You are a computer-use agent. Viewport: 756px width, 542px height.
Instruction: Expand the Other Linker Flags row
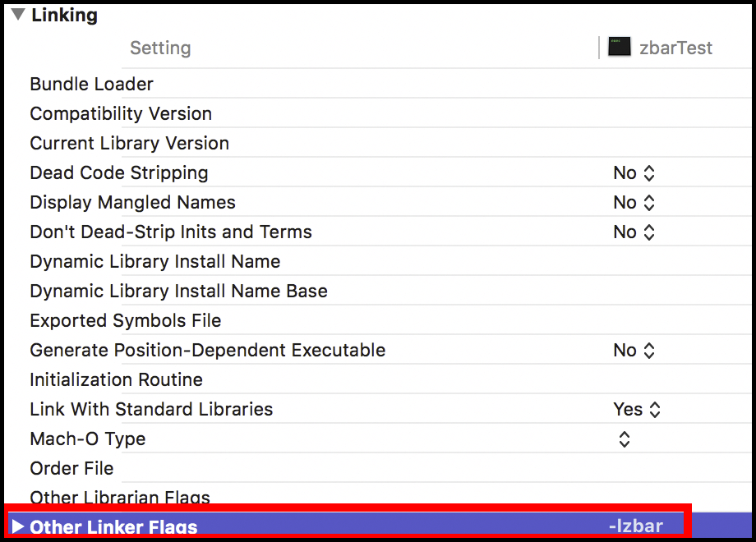(18, 526)
